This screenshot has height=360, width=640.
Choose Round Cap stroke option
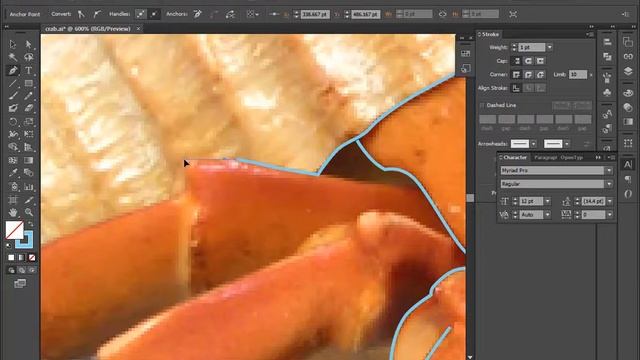[x=529, y=61]
